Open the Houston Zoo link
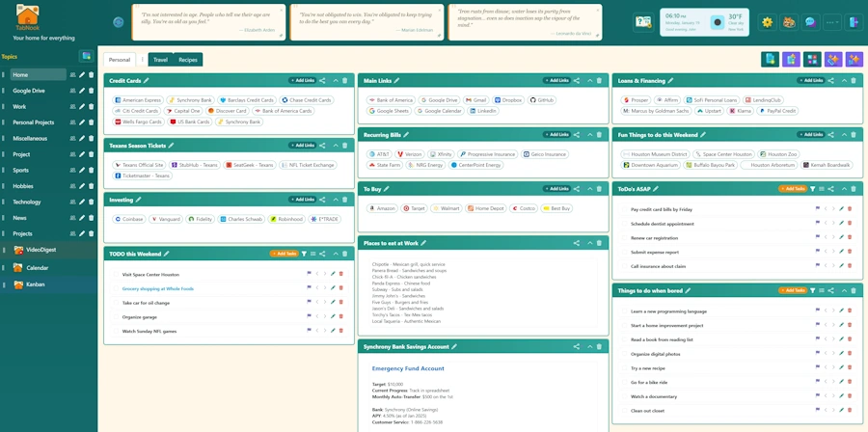868x432 pixels. (778, 154)
